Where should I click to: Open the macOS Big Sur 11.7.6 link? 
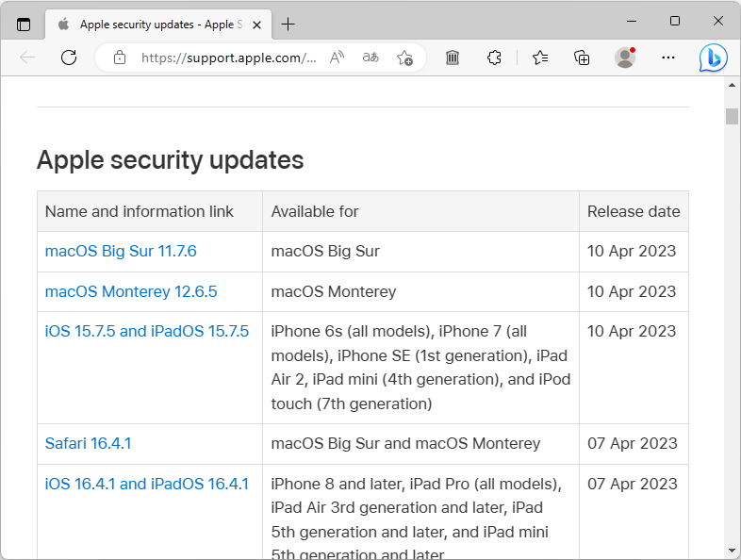click(121, 252)
